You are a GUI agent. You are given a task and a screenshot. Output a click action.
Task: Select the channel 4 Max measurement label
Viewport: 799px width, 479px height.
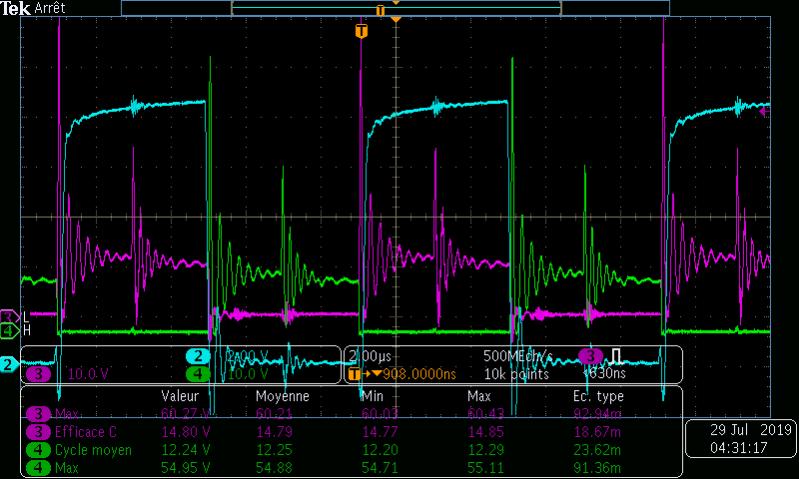pyautogui.click(x=66, y=468)
